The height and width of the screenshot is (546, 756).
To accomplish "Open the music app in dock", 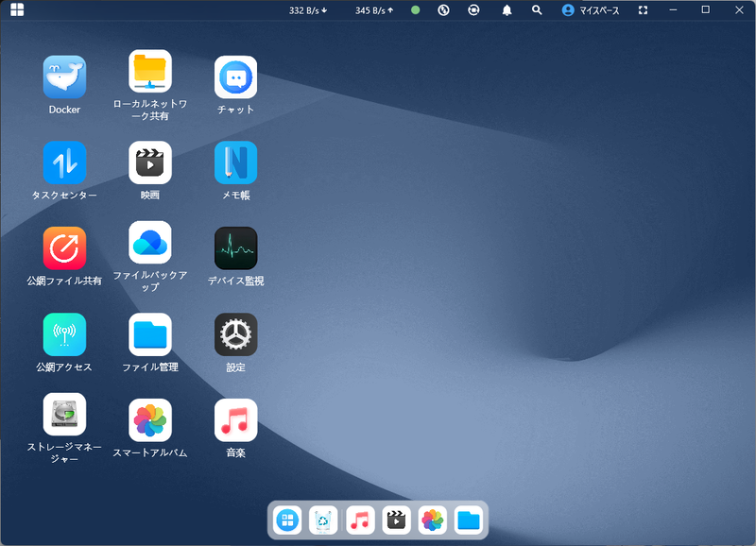I will pos(360,520).
